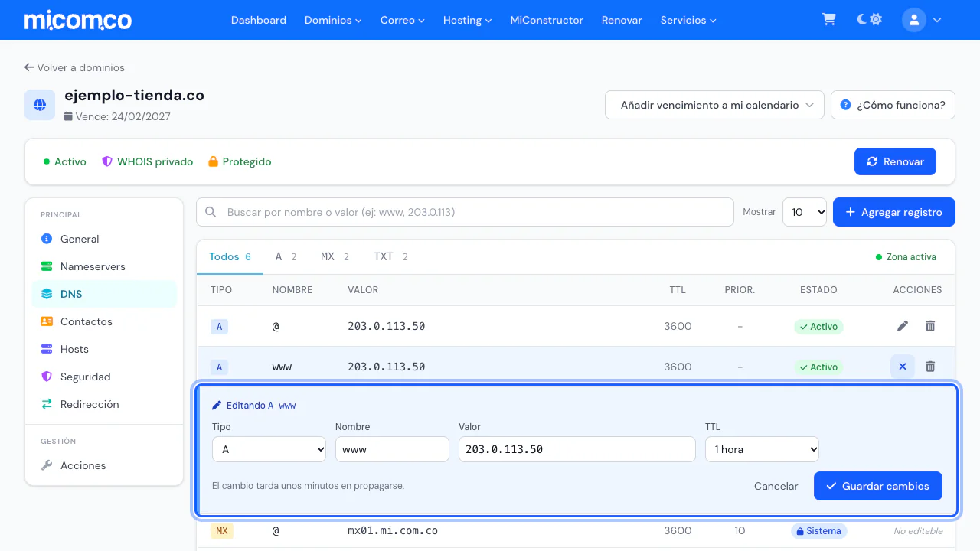Open Renovar in top navigation
Image resolution: width=980 pixels, height=551 pixels.
tap(622, 20)
